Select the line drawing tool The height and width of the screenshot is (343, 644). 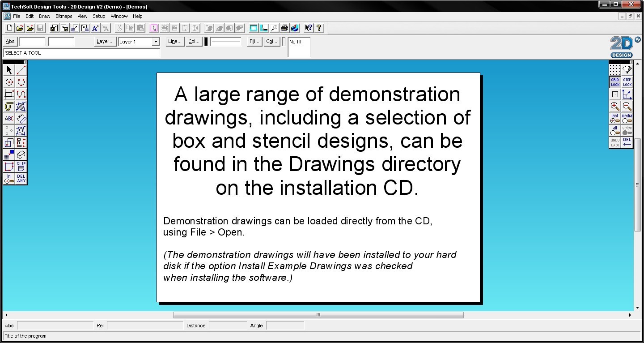pos(21,69)
